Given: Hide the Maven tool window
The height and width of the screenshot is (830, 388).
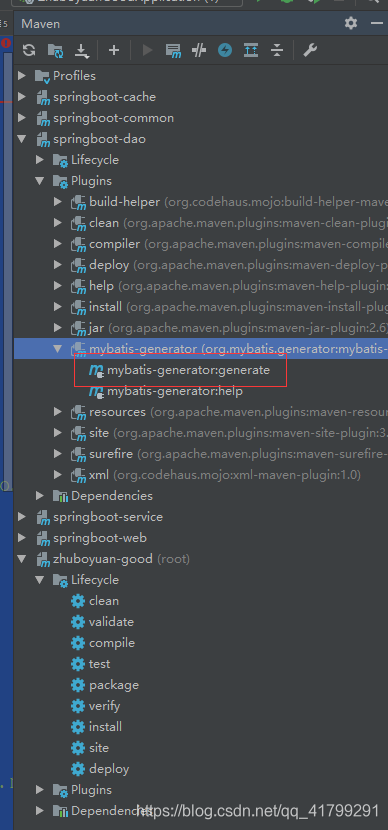Looking at the screenshot, I should (x=377, y=23).
